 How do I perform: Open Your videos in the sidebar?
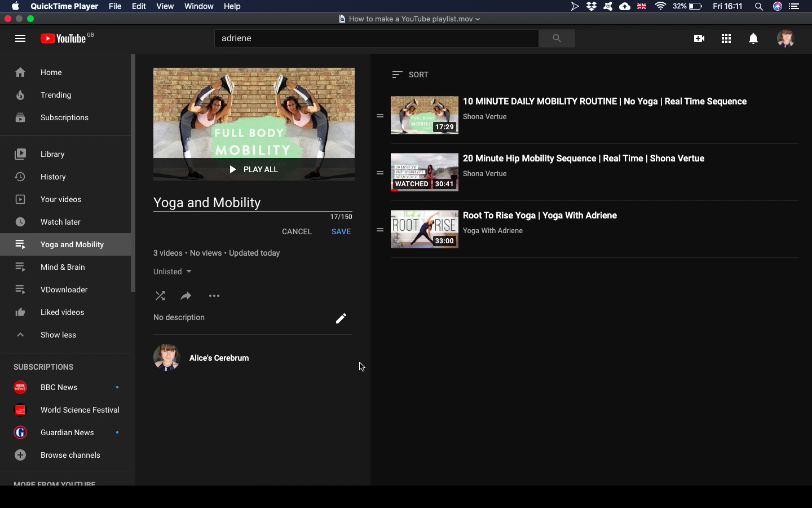point(65,199)
